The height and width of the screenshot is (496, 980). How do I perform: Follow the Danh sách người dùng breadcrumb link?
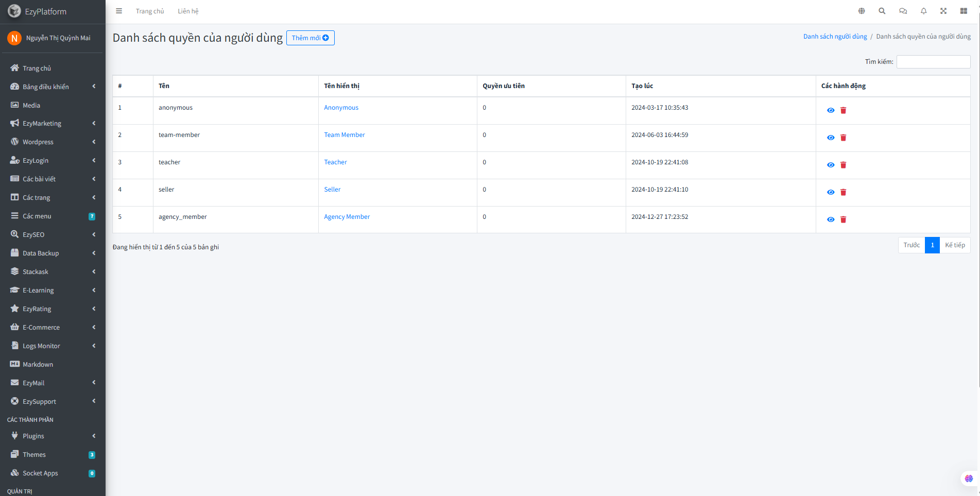click(835, 37)
